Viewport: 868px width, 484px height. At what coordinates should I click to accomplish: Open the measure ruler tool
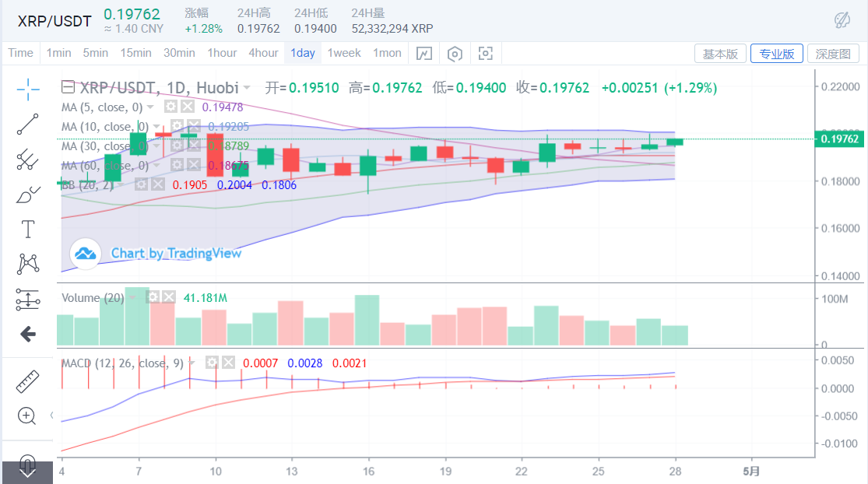point(28,381)
